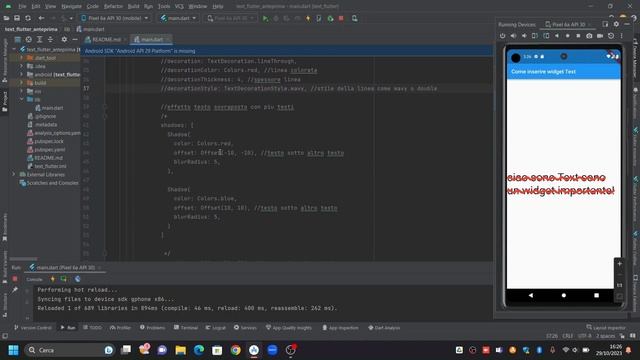640x360 pixels.
Task: Expand the android folder in the project tree
Action: point(22,74)
